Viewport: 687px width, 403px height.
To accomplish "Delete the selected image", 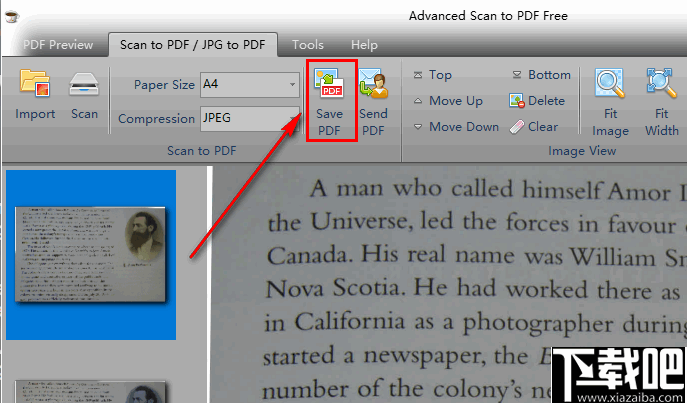I will coord(537,101).
